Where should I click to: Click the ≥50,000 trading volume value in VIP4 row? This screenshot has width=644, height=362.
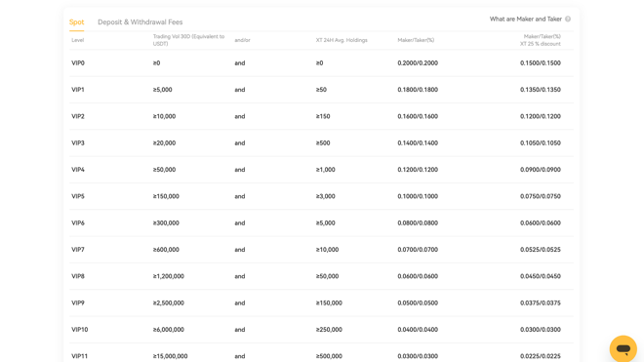(x=164, y=170)
